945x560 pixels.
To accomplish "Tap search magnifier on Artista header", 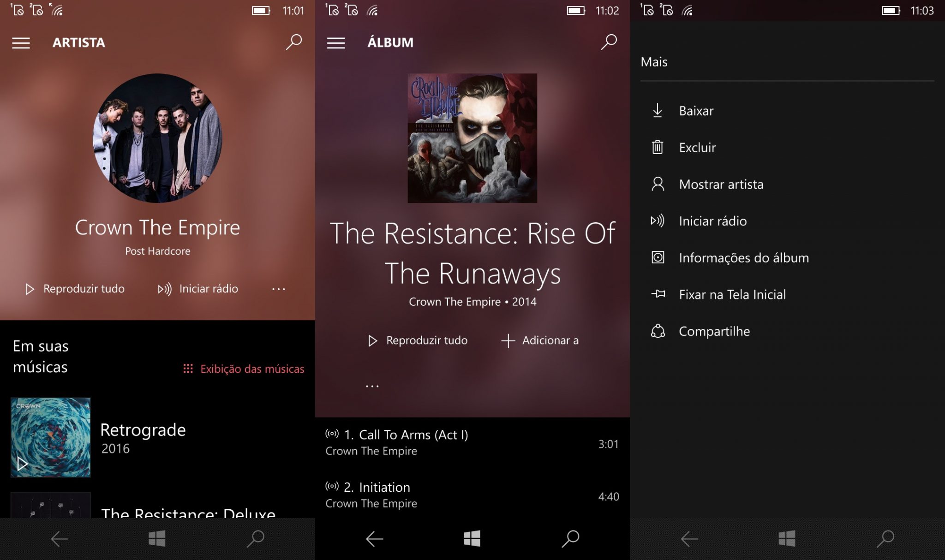I will pos(294,42).
